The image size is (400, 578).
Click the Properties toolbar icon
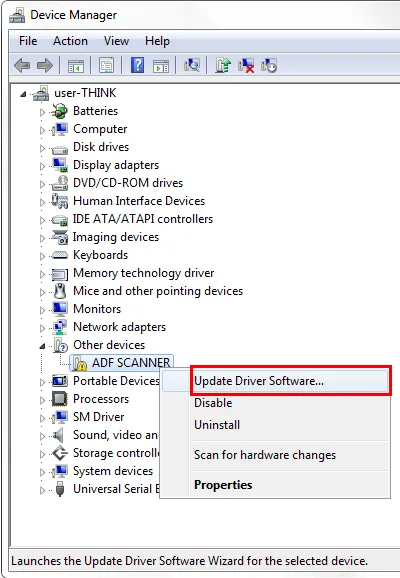(x=106, y=66)
